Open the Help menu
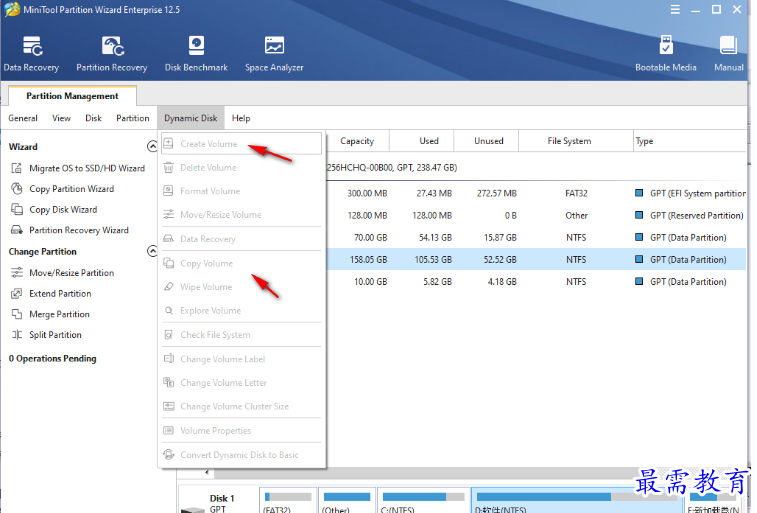This screenshot has width=757, height=513. point(241,118)
